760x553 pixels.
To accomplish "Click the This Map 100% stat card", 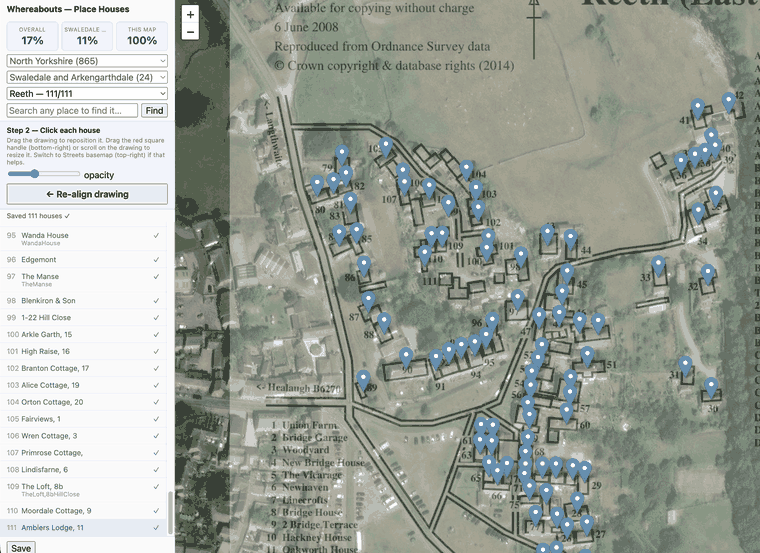I will pyautogui.click(x=142, y=36).
